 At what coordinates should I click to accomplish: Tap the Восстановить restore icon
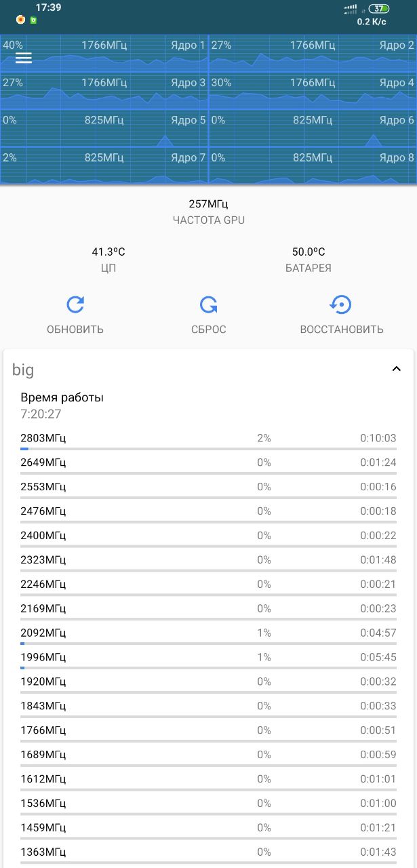tap(341, 305)
